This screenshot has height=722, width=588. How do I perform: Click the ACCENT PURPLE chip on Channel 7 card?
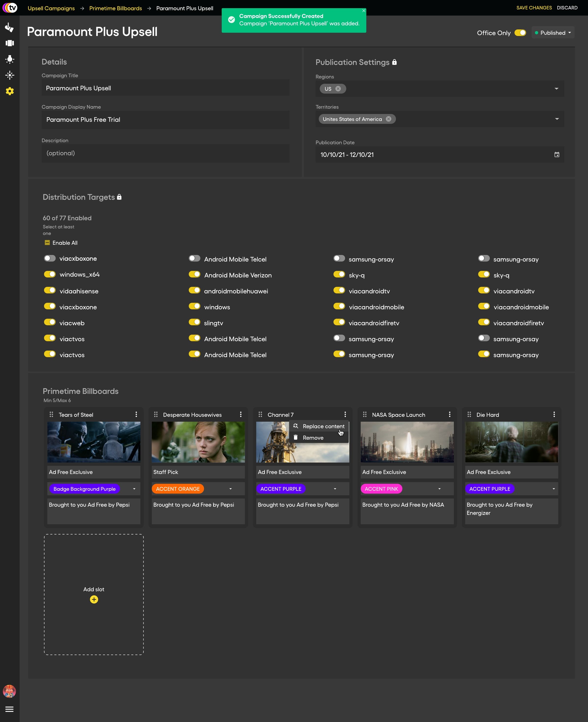pos(281,489)
